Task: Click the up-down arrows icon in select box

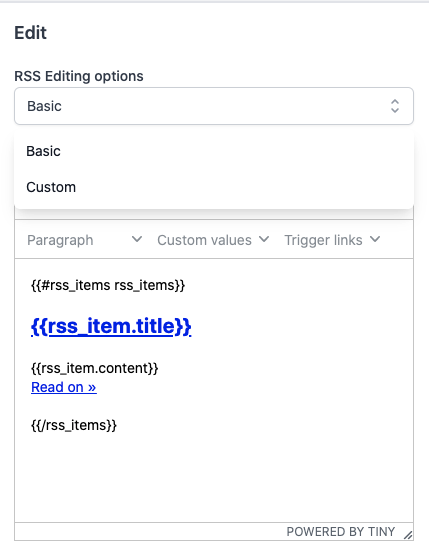Action: [395, 106]
